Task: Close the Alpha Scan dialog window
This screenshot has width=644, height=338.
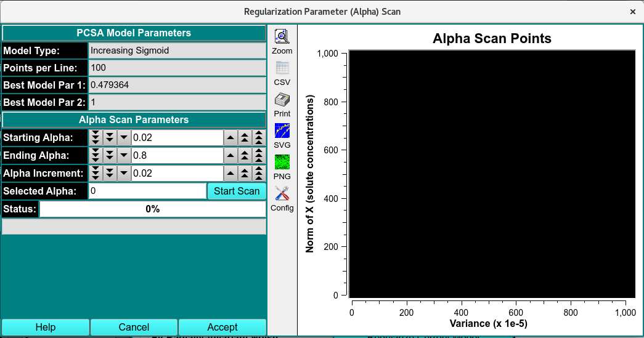Action: (633, 12)
